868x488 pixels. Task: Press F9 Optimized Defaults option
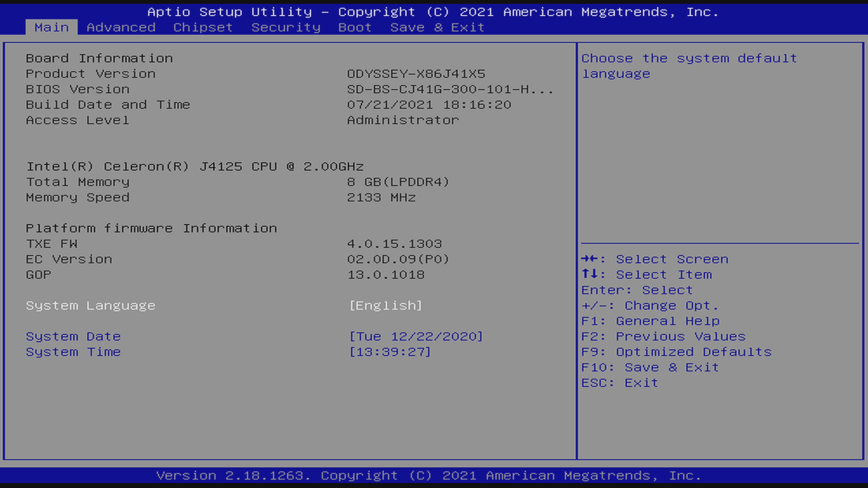(x=676, y=352)
